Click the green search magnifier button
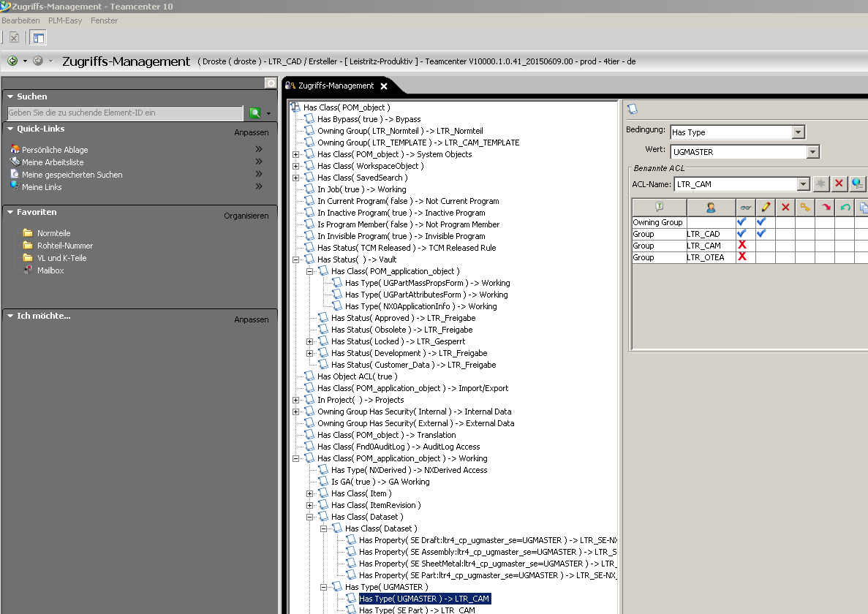 coord(255,113)
